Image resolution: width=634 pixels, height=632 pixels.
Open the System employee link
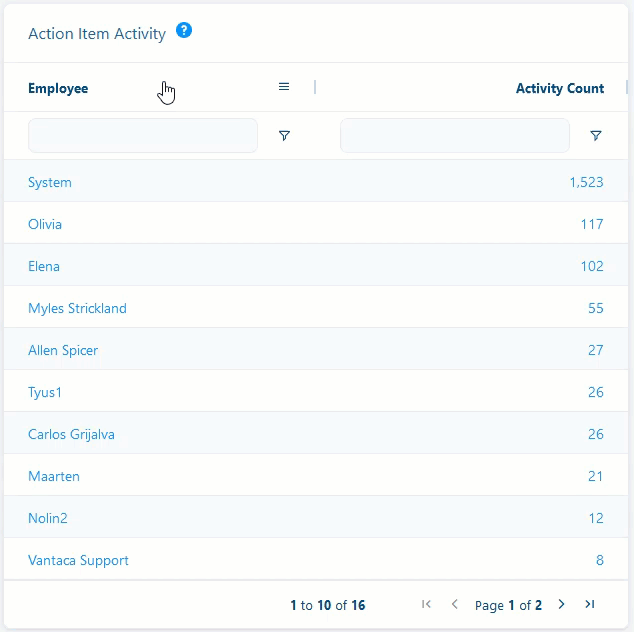tap(50, 182)
